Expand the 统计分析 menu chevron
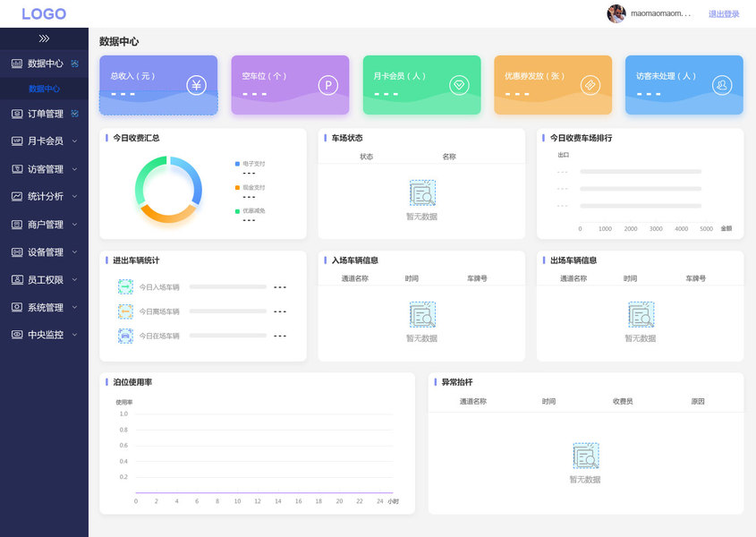Image resolution: width=756 pixels, height=537 pixels. [x=75, y=196]
